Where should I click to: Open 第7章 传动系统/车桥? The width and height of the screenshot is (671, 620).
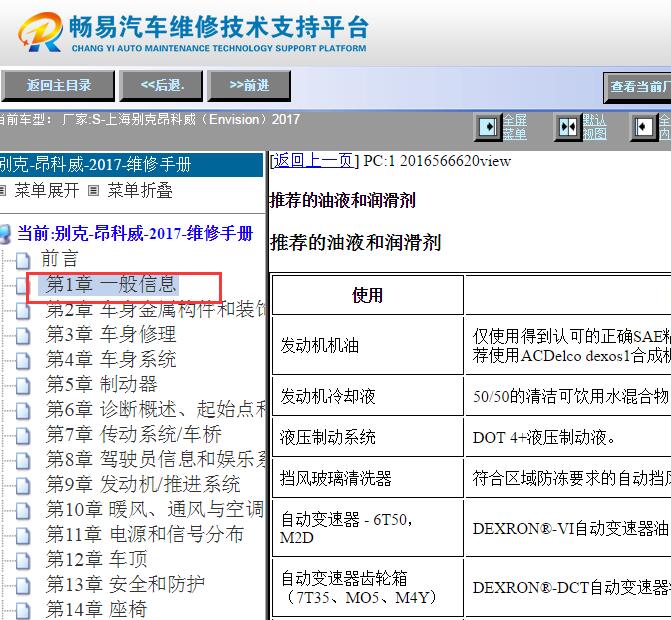134,434
